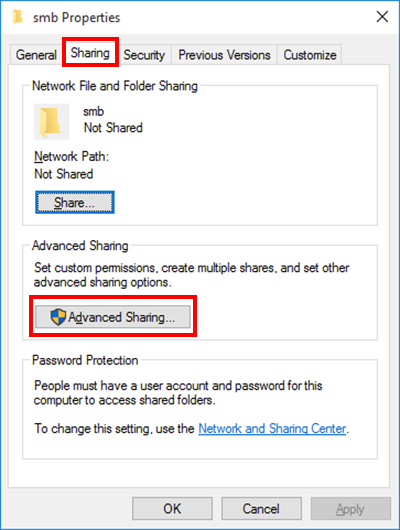Click the Cancel button
Viewport: 400px width, 530px height.
point(261,508)
